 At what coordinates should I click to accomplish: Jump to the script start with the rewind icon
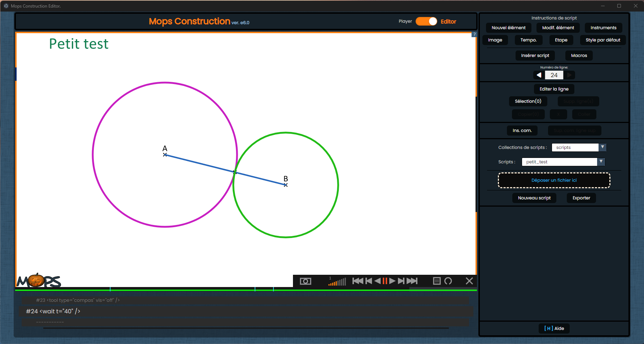pos(358,281)
